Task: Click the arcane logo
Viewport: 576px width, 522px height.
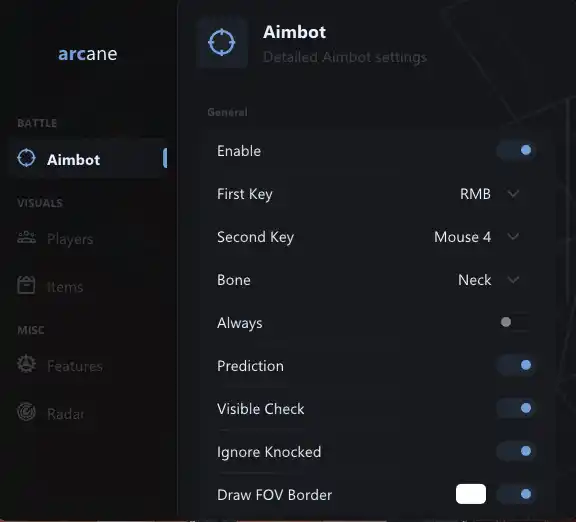Action: point(88,54)
